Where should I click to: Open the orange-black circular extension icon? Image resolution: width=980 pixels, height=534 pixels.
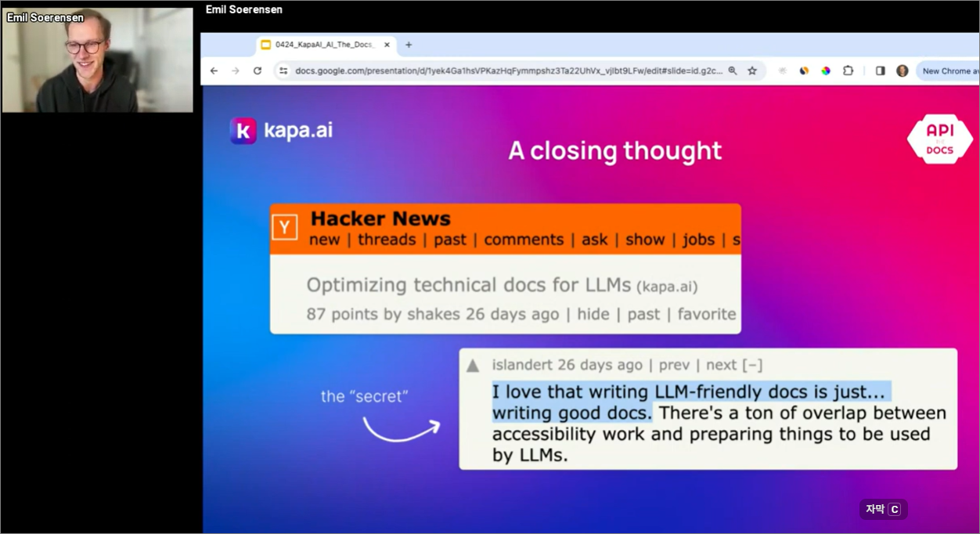coord(804,70)
